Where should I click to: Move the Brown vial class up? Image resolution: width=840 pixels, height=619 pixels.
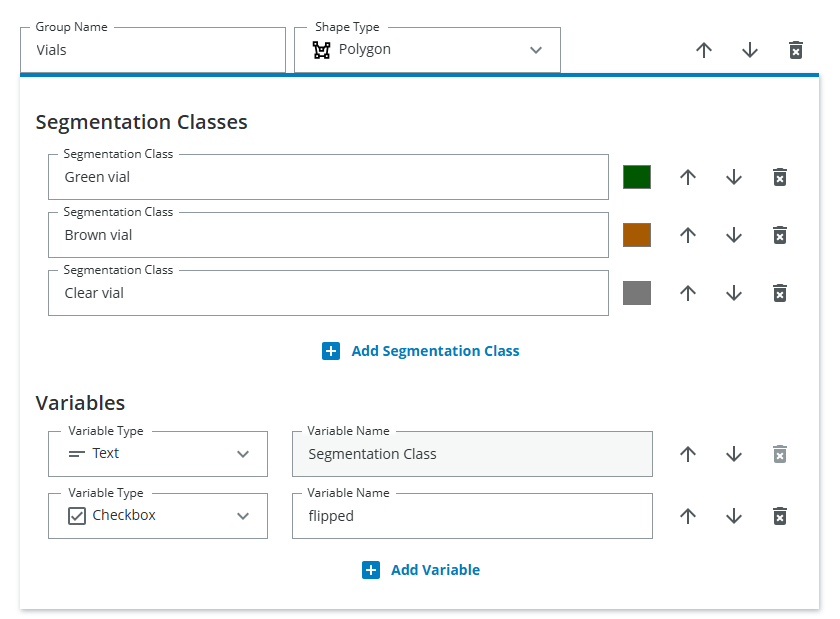coord(688,235)
